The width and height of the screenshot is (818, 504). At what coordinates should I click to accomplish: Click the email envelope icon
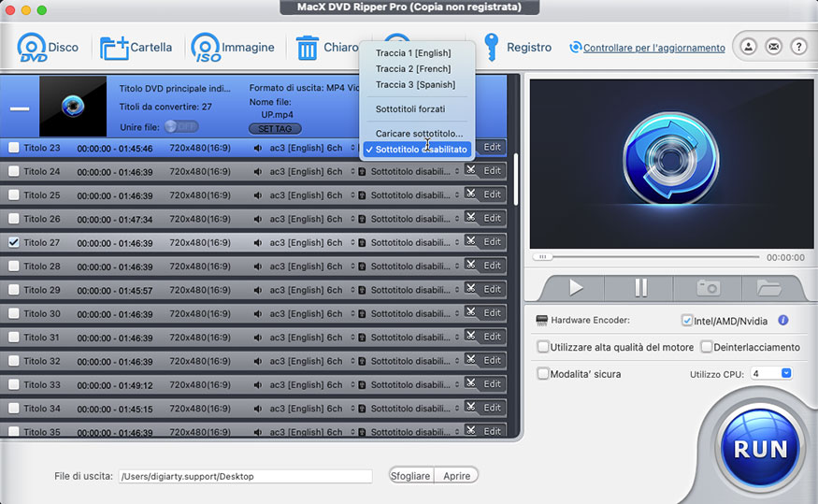pos(773,46)
